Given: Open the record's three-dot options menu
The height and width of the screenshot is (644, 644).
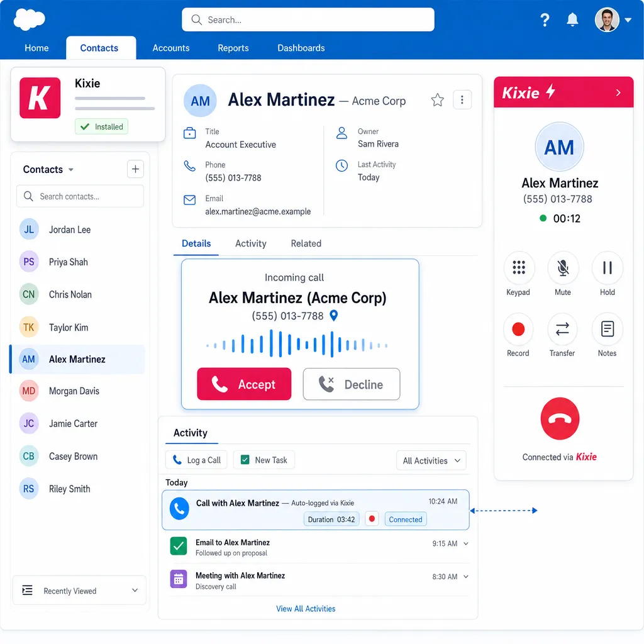Looking at the screenshot, I should (x=462, y=100).
